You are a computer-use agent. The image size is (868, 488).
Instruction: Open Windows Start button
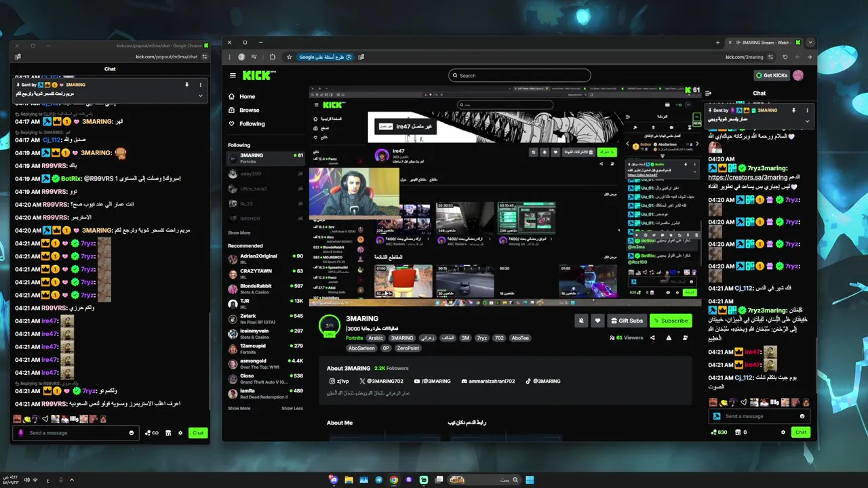[530, 480]
